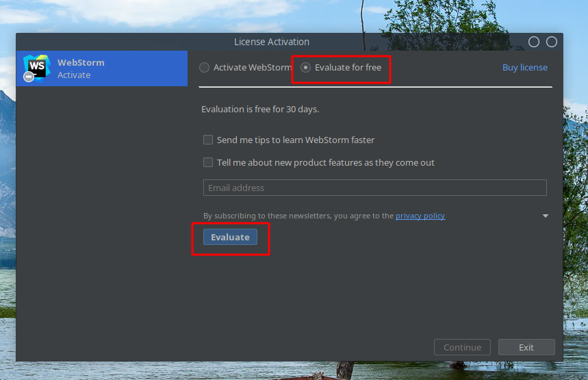The width and height of the screenshot is (588, 380).
Task: Enable Send me tips to learn WebStorm faster
Action: click(208, 140)
